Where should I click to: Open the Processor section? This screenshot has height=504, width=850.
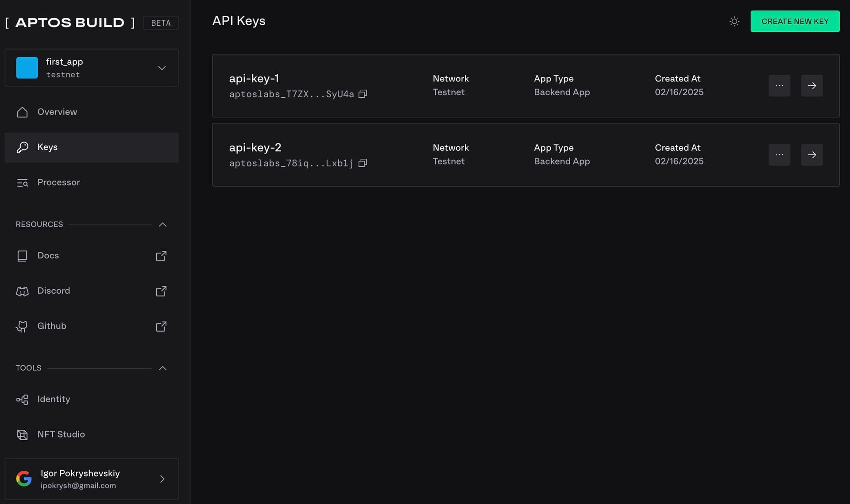point(92,182)
